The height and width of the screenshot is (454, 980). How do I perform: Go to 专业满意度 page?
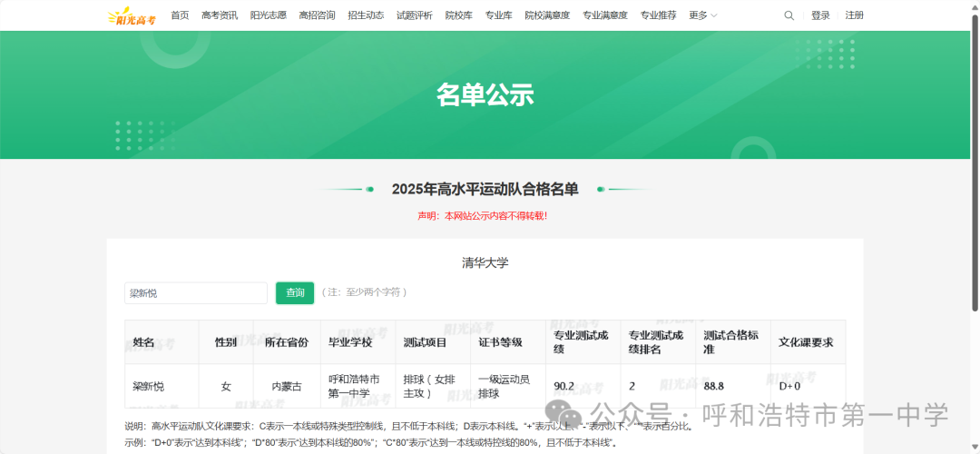pos(605,15)
